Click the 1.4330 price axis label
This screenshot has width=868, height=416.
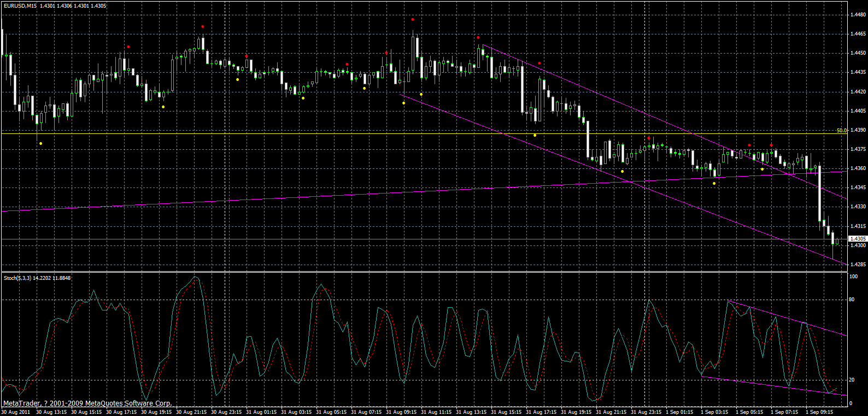[858, 207]
